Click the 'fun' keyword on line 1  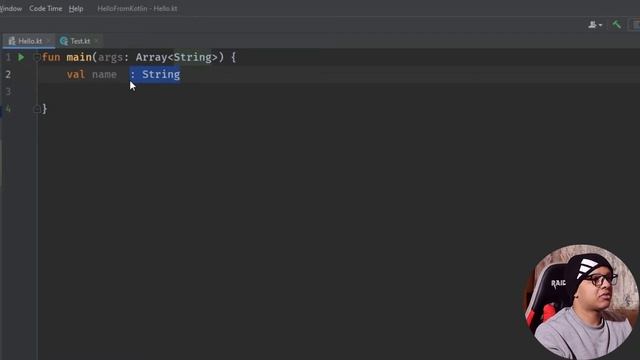coord(51,57)
